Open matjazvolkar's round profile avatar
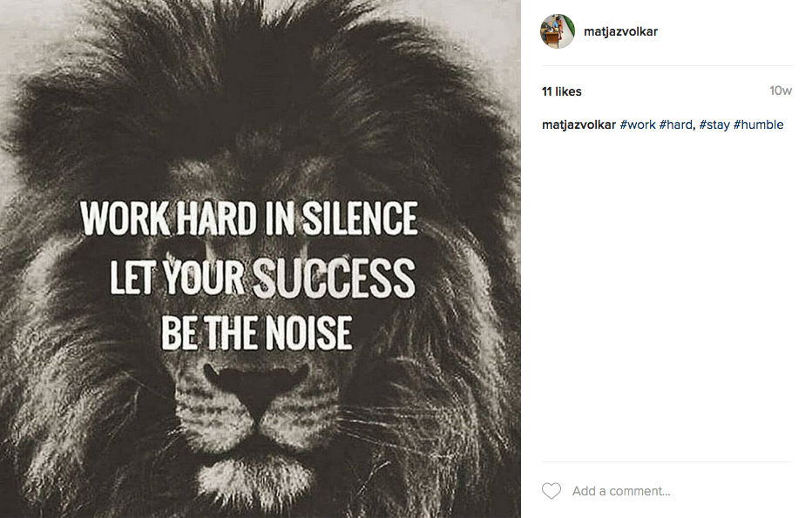The height and width of the screenshot is (518, 812). click(x=558, y=31)
